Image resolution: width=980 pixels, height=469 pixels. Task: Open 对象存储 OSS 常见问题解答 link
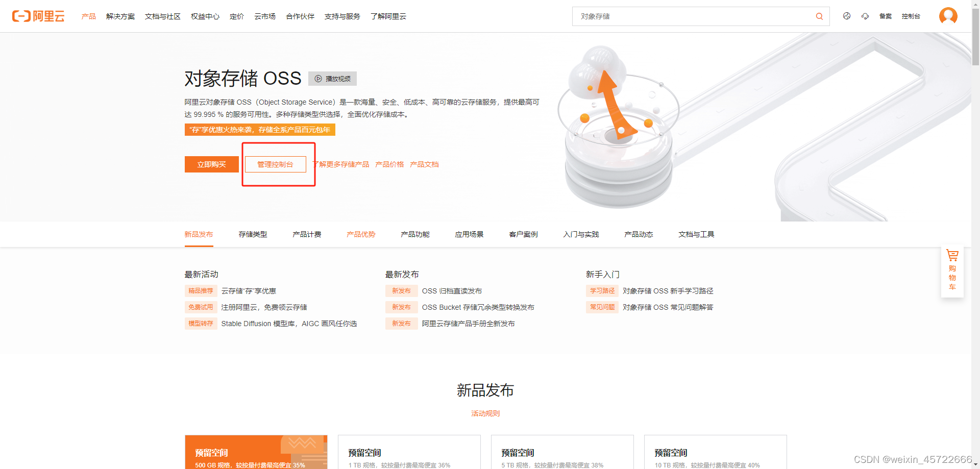(x=668, y=307)
